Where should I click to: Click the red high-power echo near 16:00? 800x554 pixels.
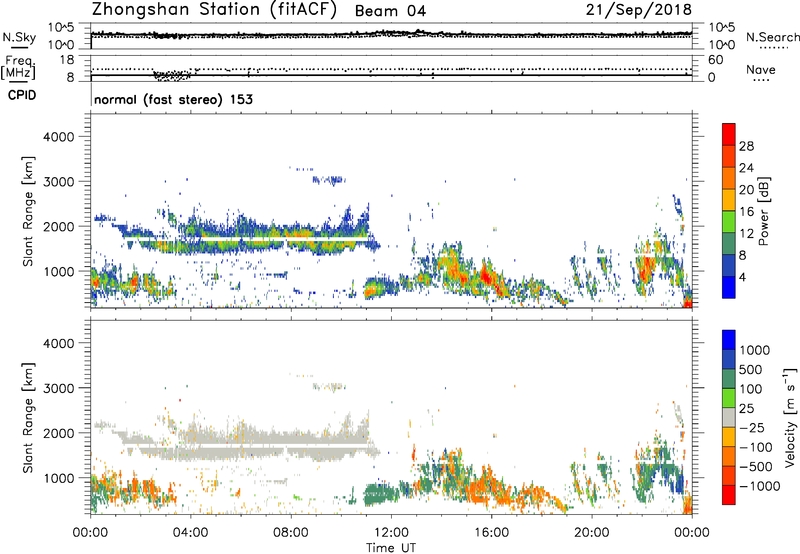point(484,278)
